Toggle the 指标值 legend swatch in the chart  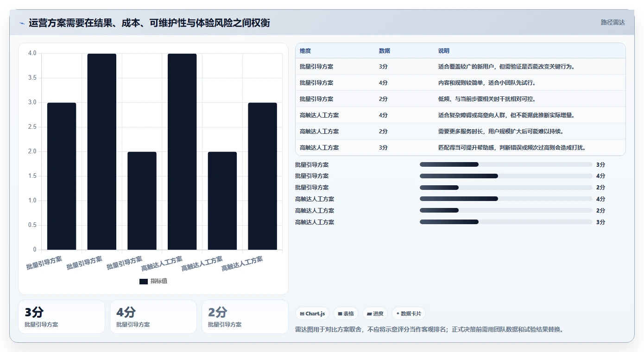click(x=144, y=281)
